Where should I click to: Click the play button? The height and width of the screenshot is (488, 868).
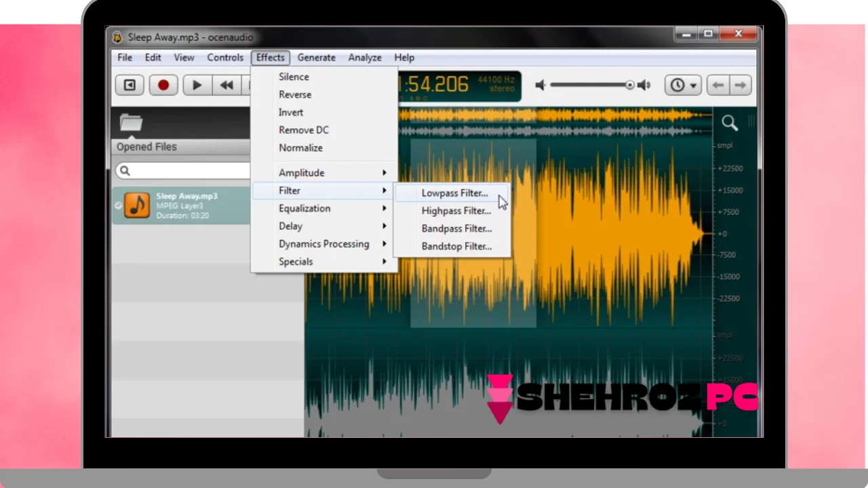pos(197,85)
